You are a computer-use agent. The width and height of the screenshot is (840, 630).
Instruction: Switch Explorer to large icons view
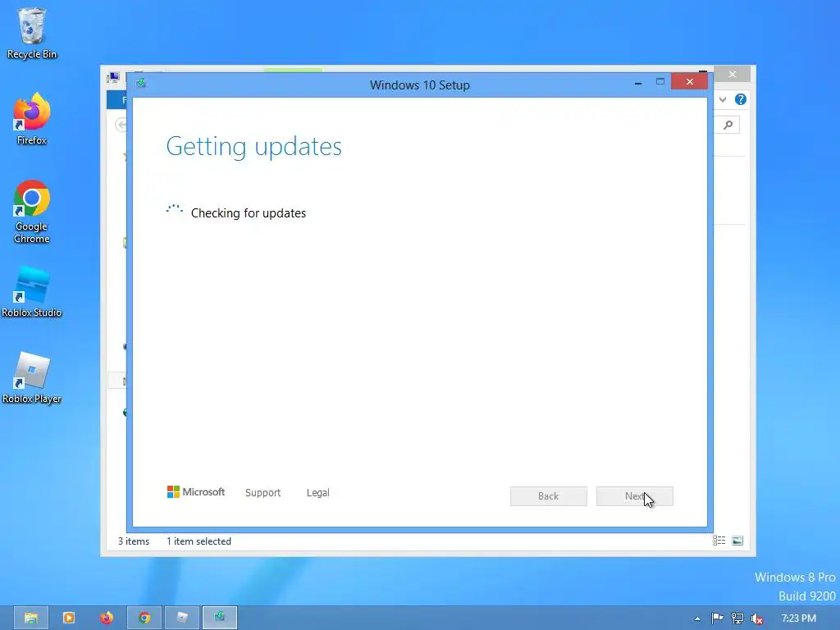tap(737, 541)
